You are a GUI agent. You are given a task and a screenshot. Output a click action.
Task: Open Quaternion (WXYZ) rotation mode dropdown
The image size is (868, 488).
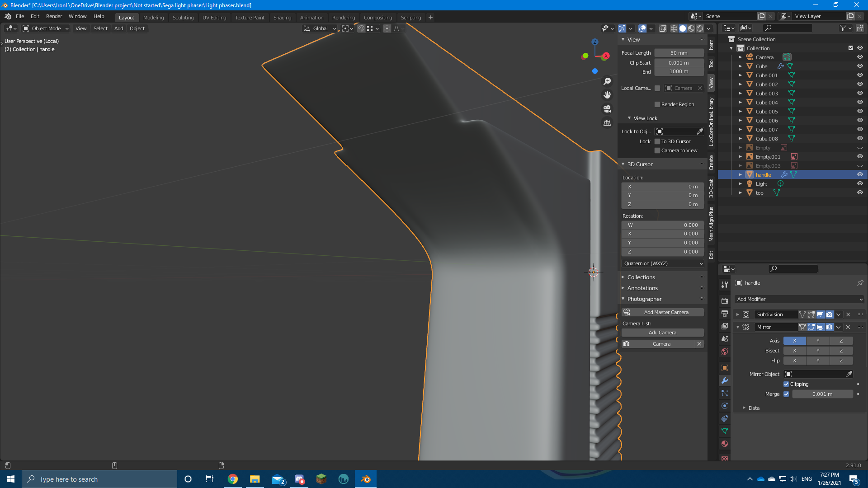(x=663, y=263)
